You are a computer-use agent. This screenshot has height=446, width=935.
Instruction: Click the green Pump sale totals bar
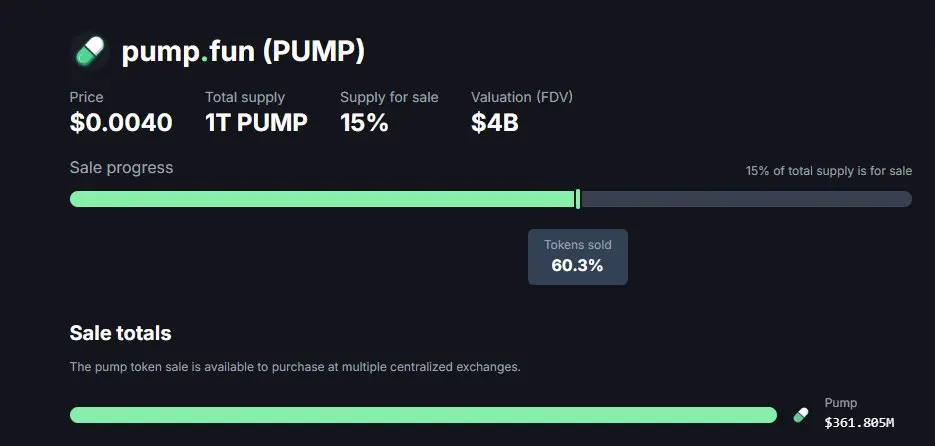(x=423, y=415)
